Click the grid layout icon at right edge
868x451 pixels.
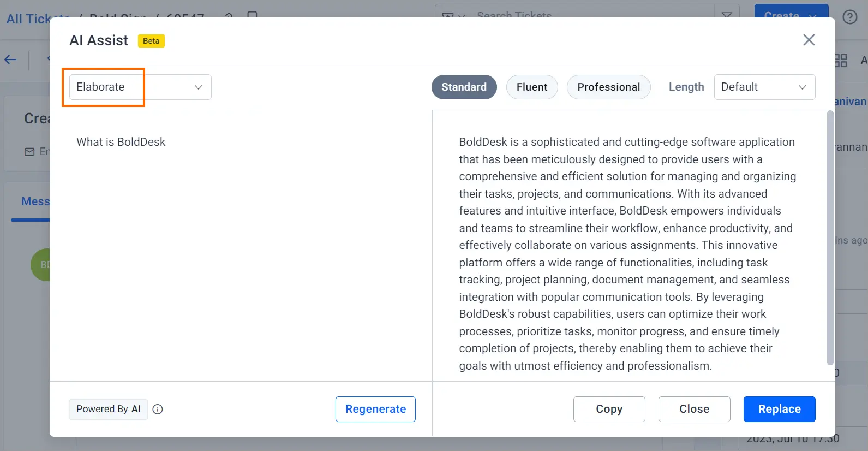841,60
